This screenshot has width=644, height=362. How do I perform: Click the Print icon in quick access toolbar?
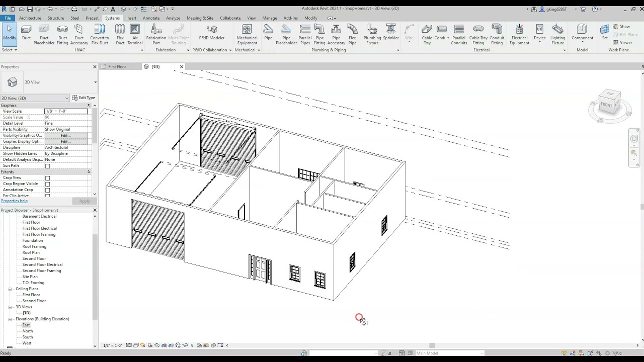click(74, 9)
